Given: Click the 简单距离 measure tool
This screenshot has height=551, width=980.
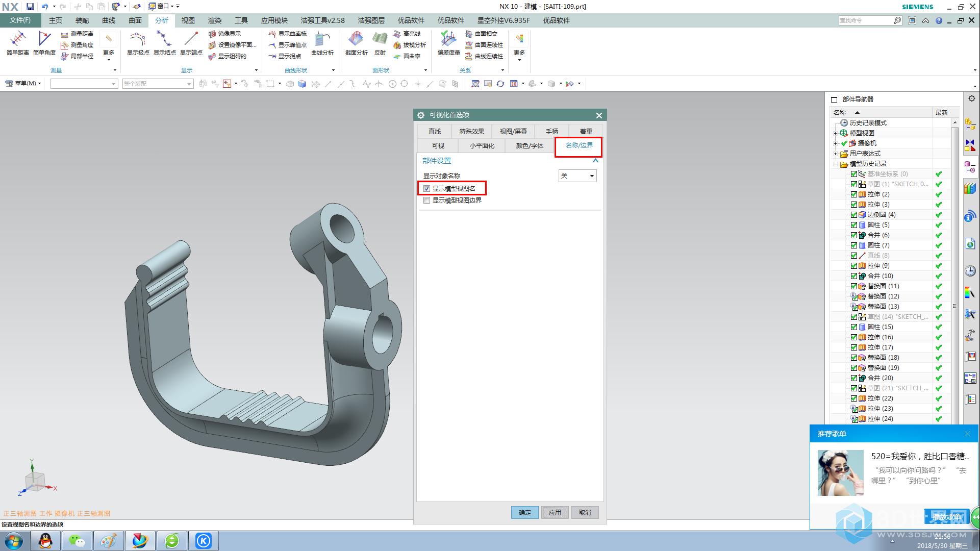Looking at the screenshot, I should (18, 43).
